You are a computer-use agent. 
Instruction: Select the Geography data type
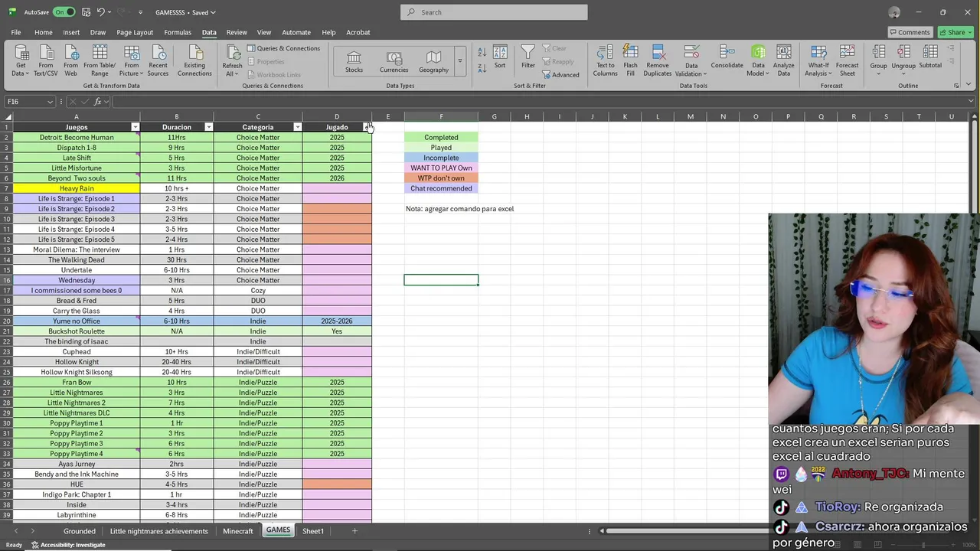(x=433, y=62)
